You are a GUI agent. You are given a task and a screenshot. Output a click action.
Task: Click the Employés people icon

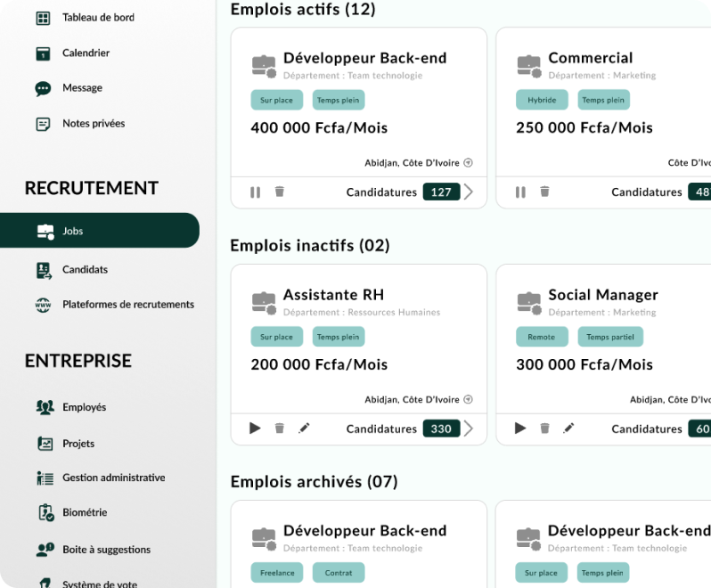click(x=45, y=407)
